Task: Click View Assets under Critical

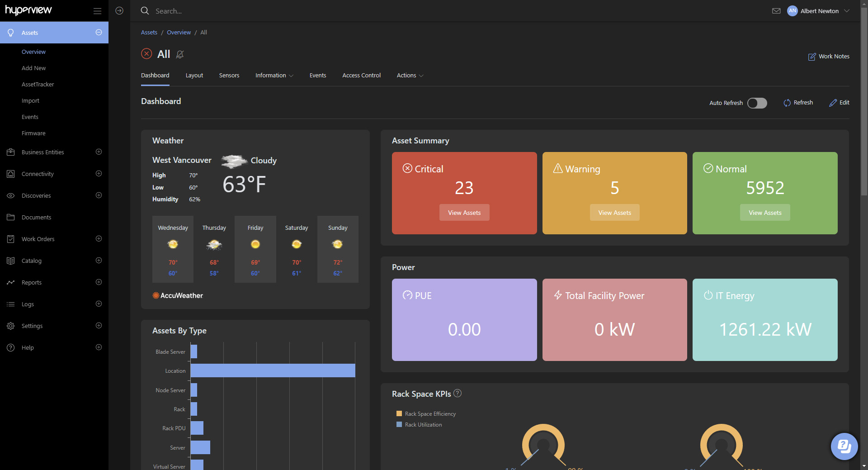Action: [x=464, y=213]
